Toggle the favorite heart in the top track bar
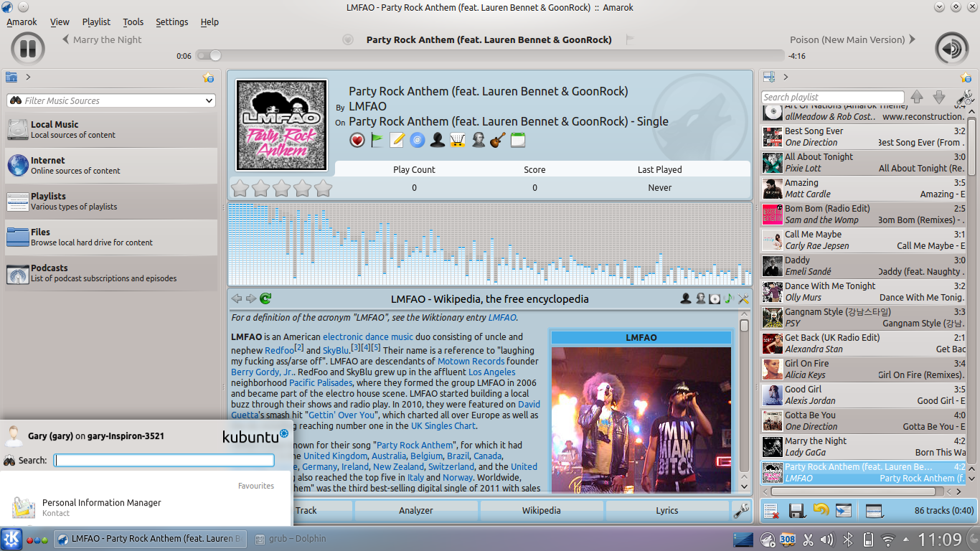The height and width of the screenshot is (551, 980). pos(348,40)
